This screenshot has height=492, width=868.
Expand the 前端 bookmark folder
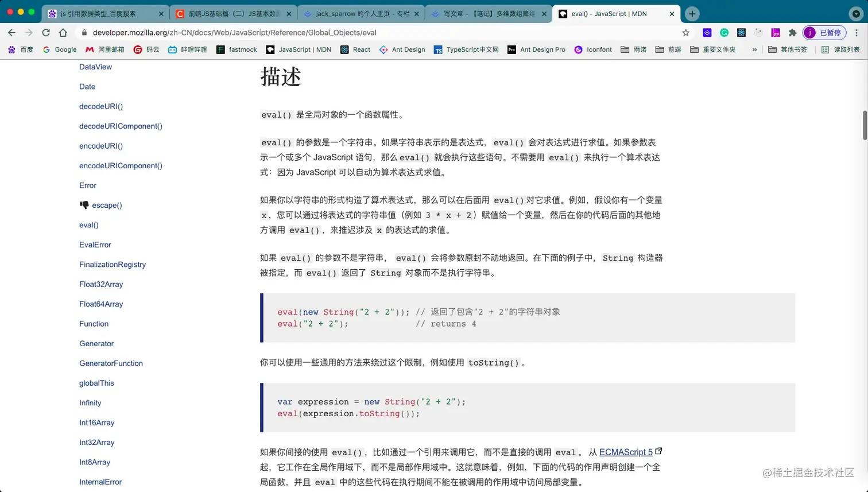click(668, 50)
